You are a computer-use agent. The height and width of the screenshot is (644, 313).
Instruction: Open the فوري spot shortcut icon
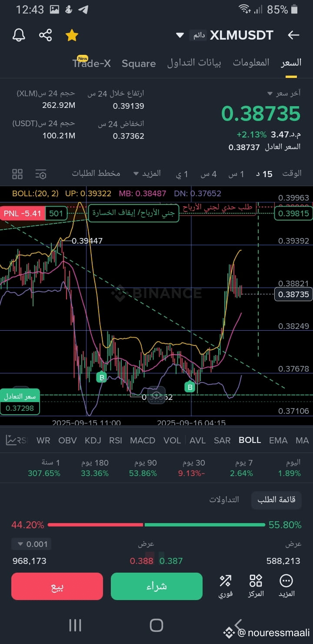coord(226,586)
